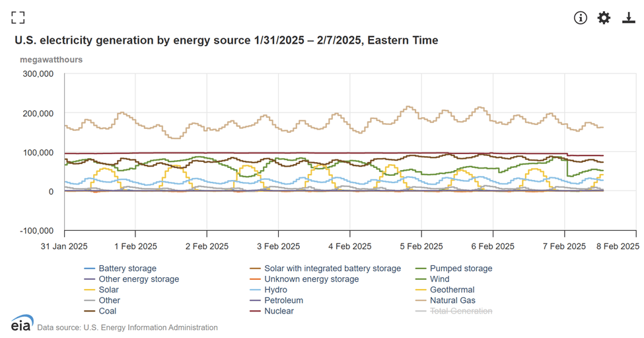
Task: Click the fullscreen expand icon
Action: tap(18, 18)
